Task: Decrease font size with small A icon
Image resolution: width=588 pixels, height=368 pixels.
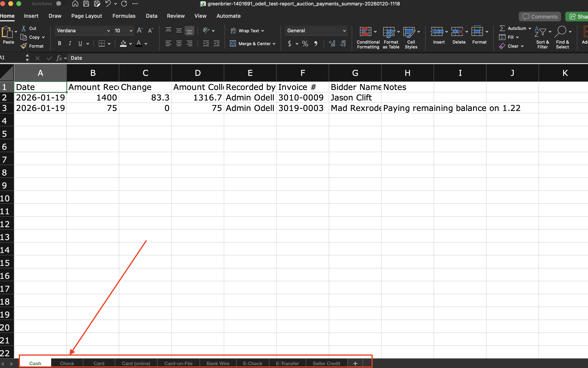Action: coord(151,30)
